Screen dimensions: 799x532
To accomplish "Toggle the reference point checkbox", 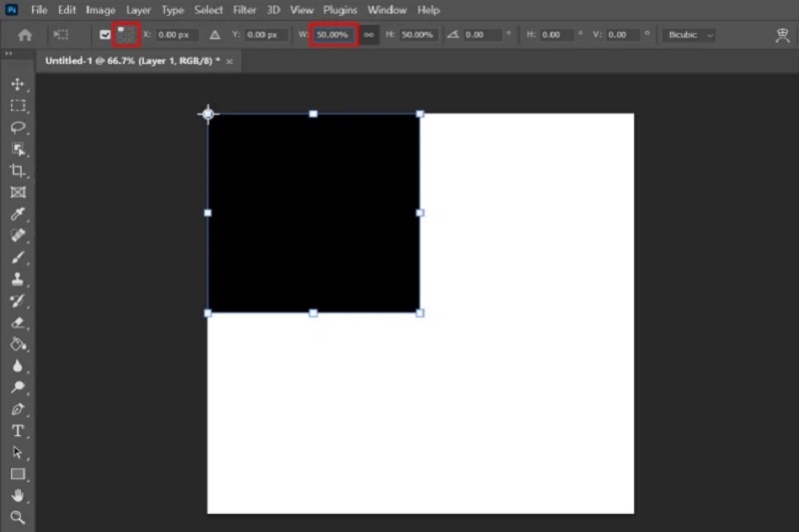I will pos(105,35).
